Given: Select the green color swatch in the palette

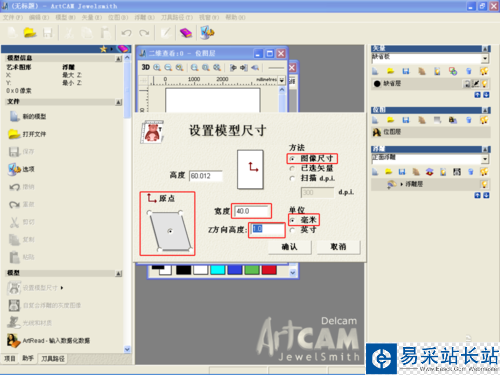Looking at the screenshot, I should click(x=252, y=269).
